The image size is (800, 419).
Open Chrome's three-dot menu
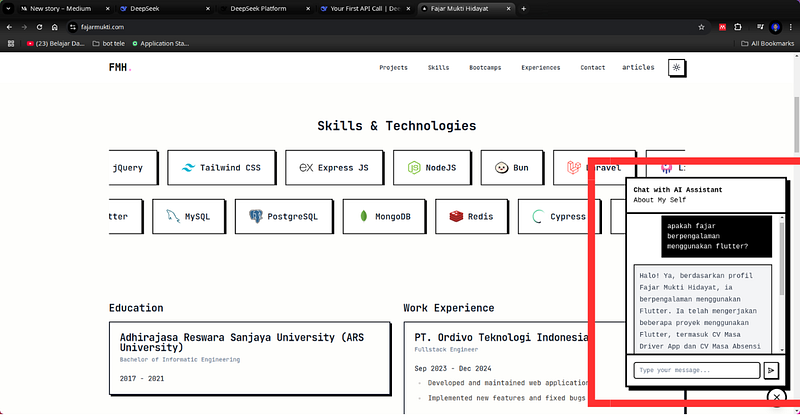[791, 27]
